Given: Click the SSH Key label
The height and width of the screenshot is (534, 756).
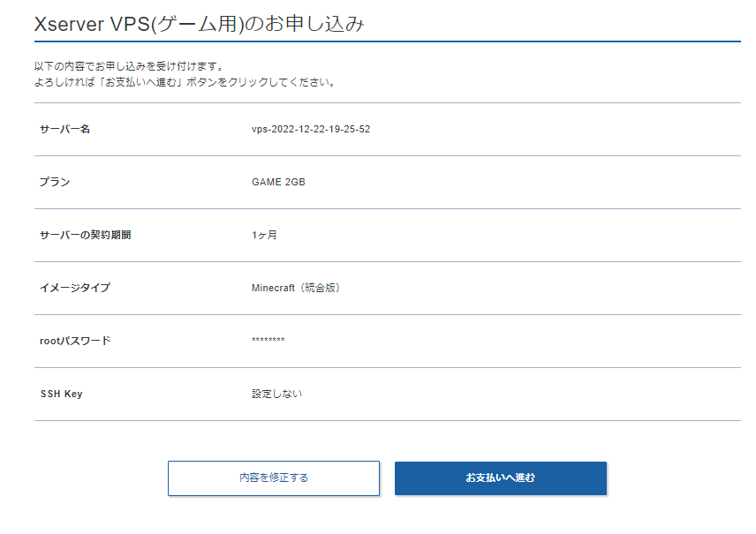Looking at the screenshot, I should [x=61, y=394].
